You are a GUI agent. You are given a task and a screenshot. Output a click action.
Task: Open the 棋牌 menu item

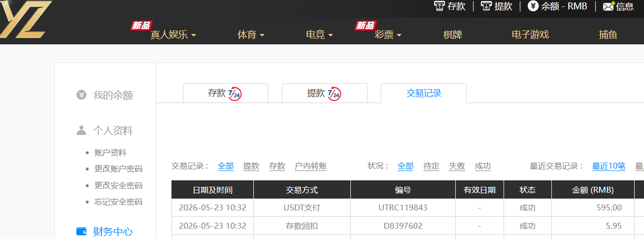tap(452, 35)
